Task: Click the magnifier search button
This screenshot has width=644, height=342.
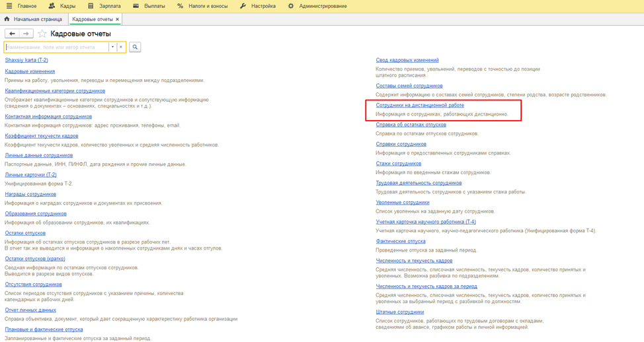Action: 135,48
